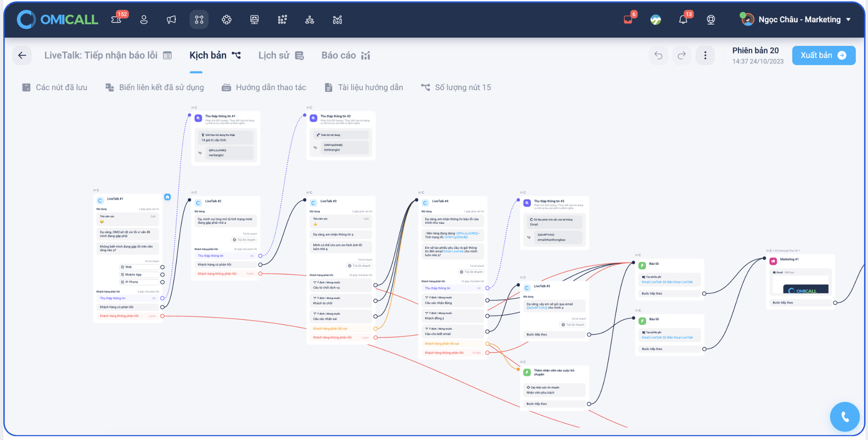Open the apps grid icon

282,20
